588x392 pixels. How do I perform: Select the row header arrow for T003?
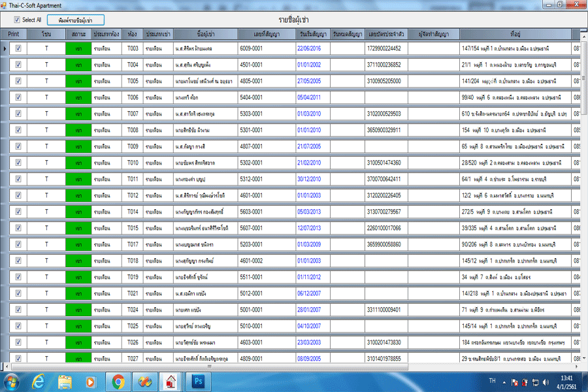tap(5, 48)
